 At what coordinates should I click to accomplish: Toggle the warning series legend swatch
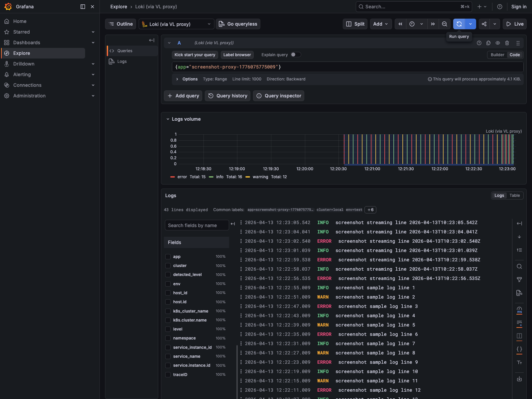tap(248, 177)
